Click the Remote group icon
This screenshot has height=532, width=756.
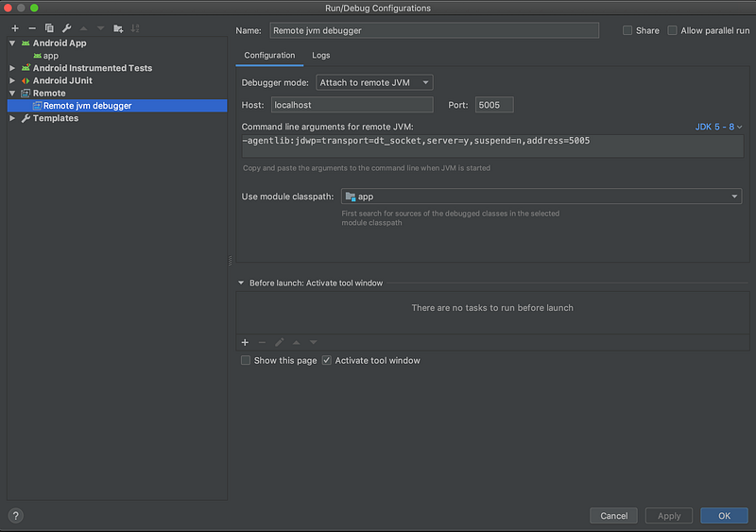[x=26, y=94]
